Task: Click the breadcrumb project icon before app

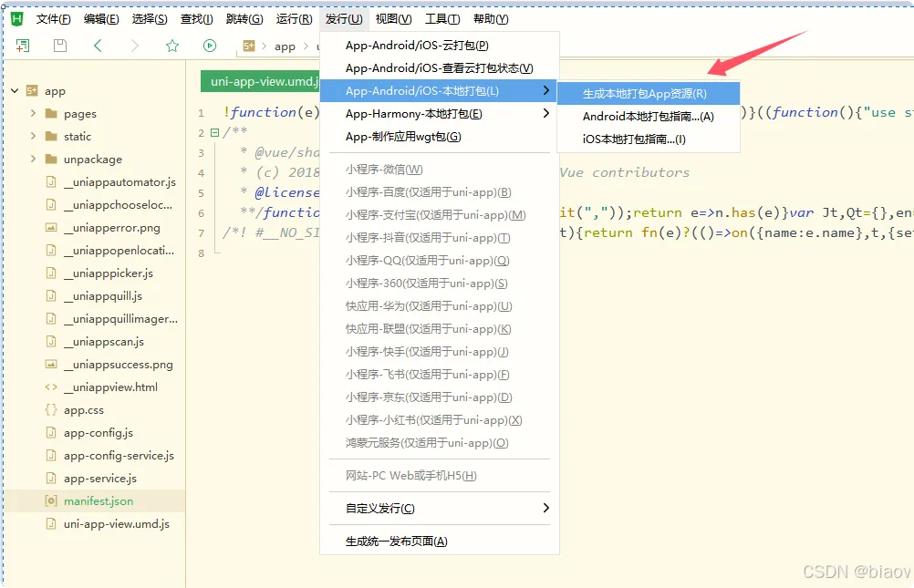Action: (249, 46)
